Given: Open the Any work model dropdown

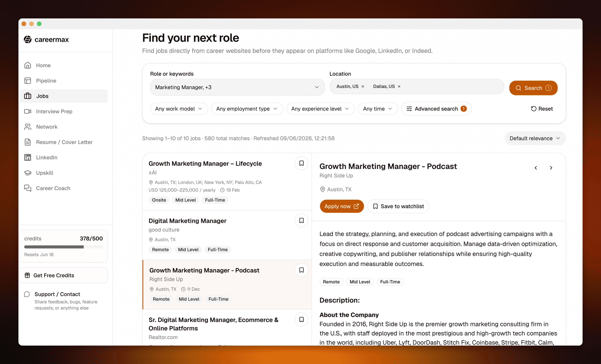Looking at the screenshot, I should pos(179,109).
